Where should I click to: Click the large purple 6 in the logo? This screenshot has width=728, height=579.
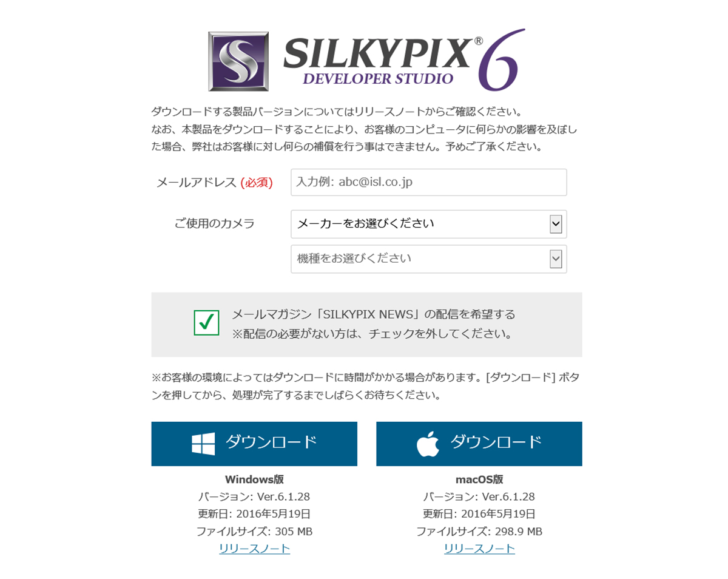(x=500, y=60)
